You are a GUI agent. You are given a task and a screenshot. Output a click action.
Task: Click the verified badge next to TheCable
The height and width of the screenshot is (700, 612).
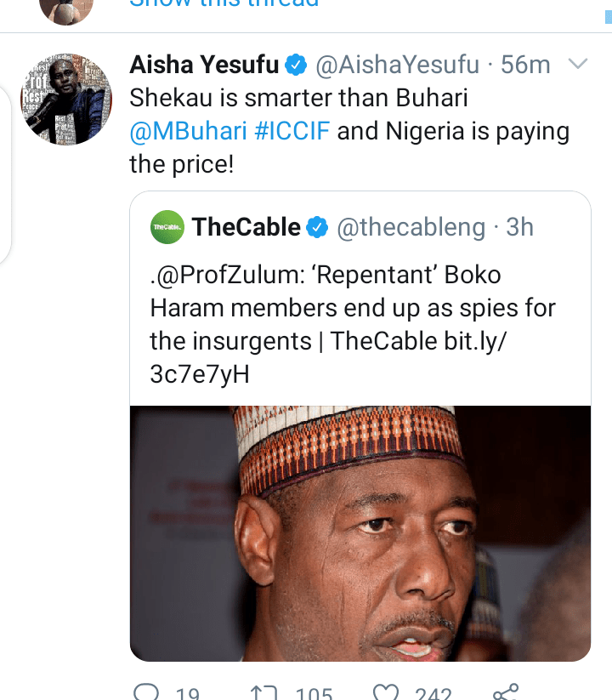click(318, 227)
